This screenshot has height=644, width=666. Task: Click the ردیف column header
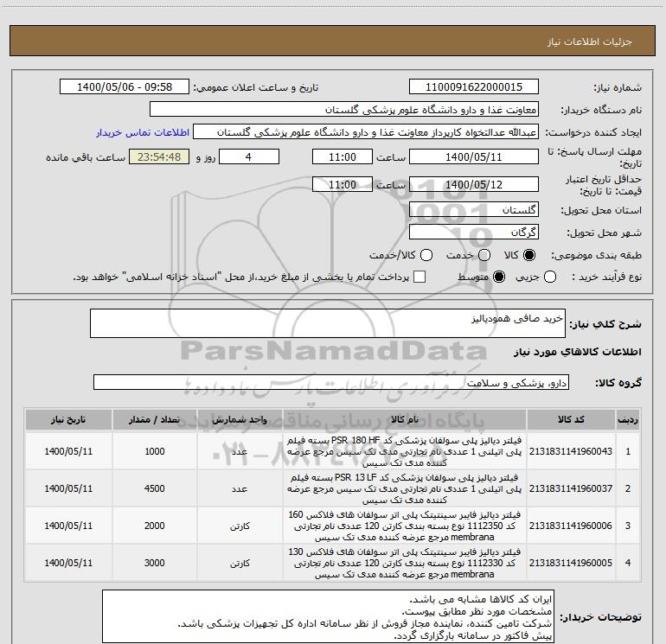pos(628,419)
